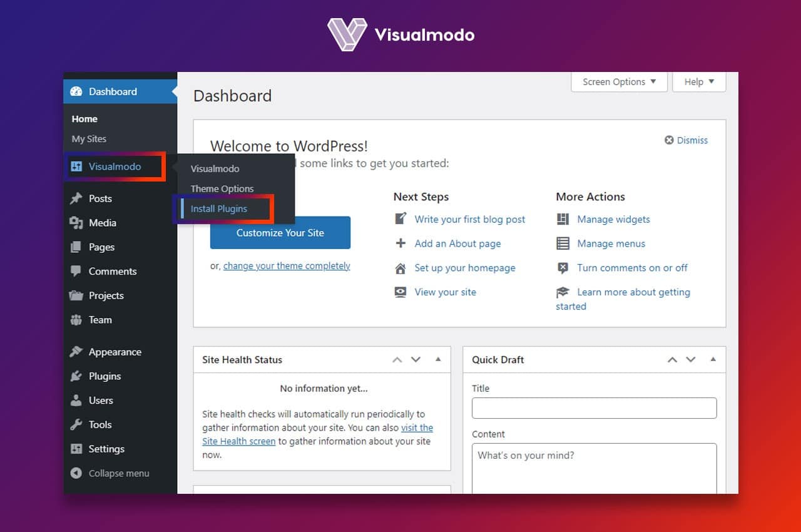Screen dimensions: 801x532
Task: Select the Posts icon in the sidebar
Action: pyautogui.click(x=76, y=198)
